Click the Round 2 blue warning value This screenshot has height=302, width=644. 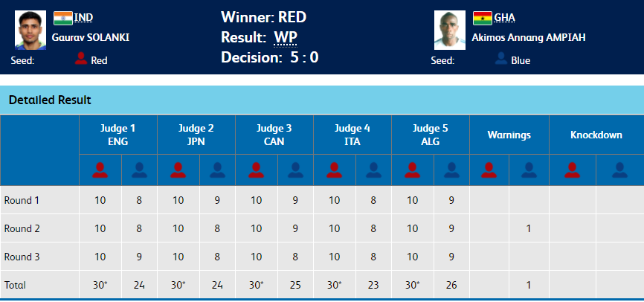528,228
